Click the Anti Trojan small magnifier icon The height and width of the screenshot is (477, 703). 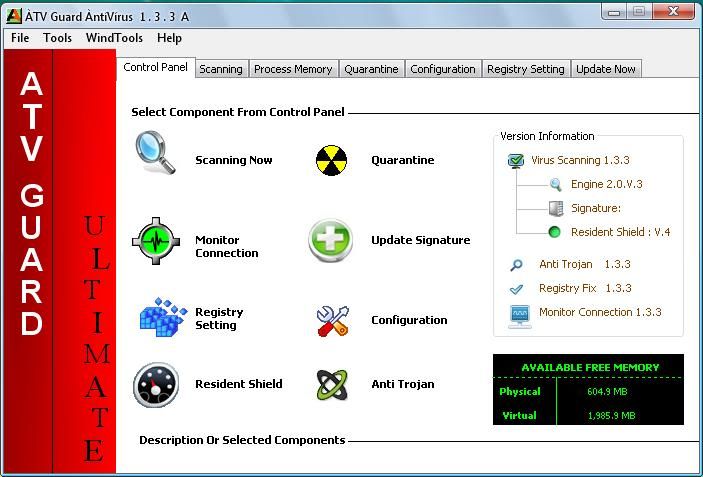[516, 265]
